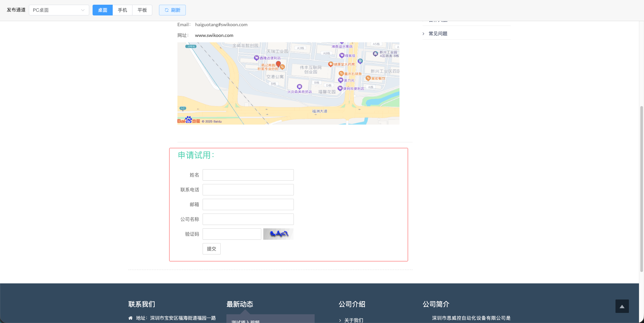The width and height of the screenshot is (644, 323).
Task: Select the 重庆石锅鱼 map marker
Action: pos(341,74)
